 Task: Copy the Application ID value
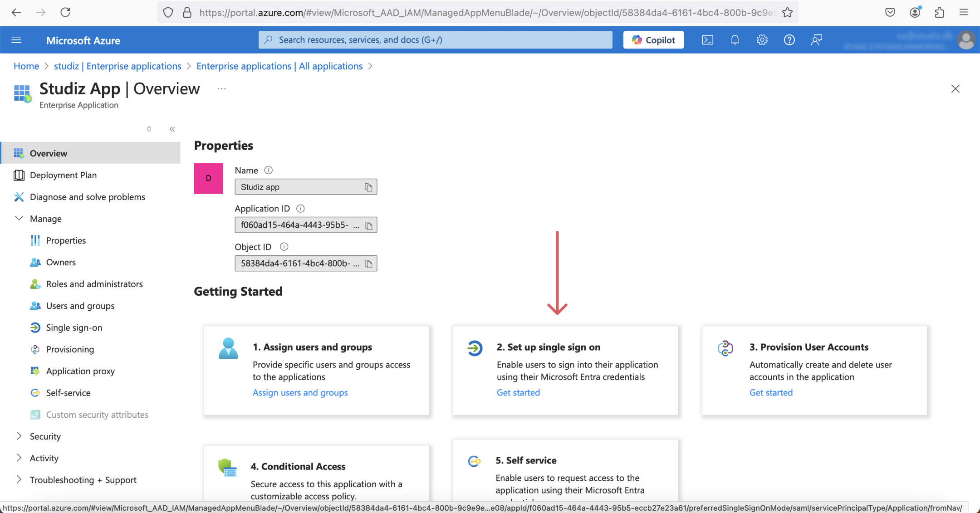point(368,225)
